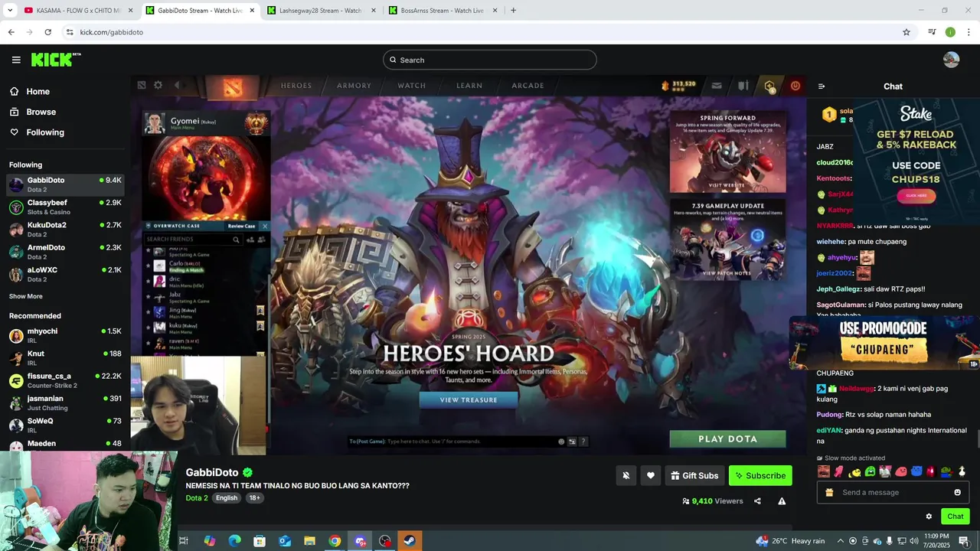Click the share stream icon

(x=757, y=501)
